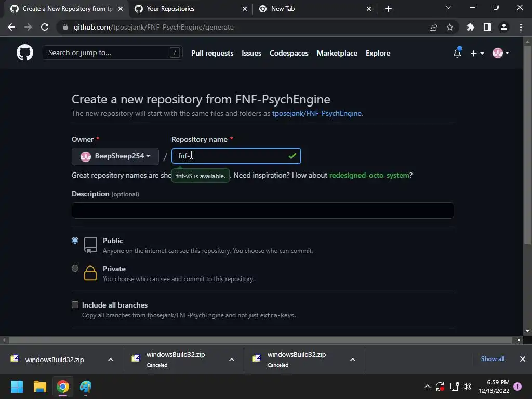Open the plus create-new menu
This screenshot has width=532, height=399.
point(477,54)
